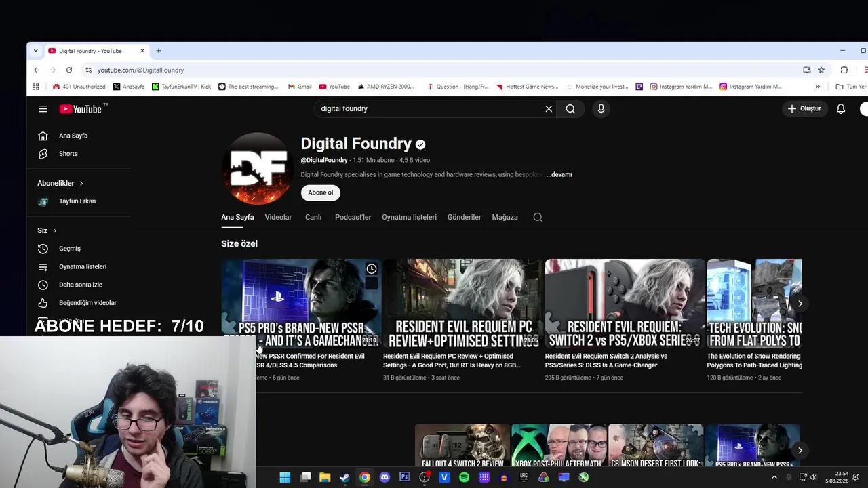Open the notifications bell
868x488 pixels.
(x=841, y=108)
